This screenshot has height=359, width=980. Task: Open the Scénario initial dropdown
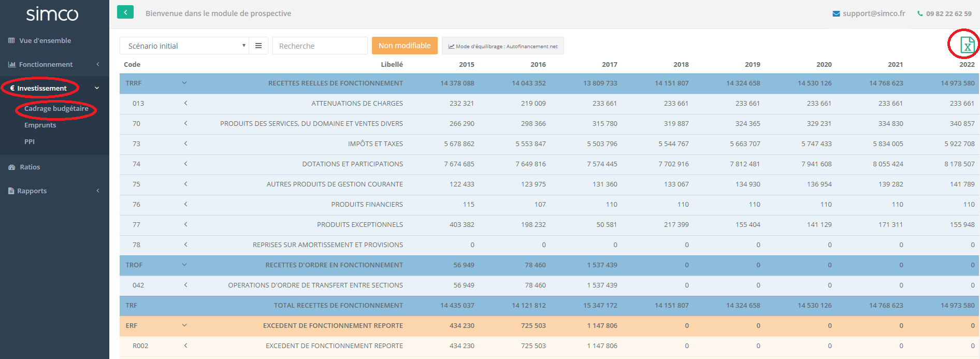[x=184, y=46]
